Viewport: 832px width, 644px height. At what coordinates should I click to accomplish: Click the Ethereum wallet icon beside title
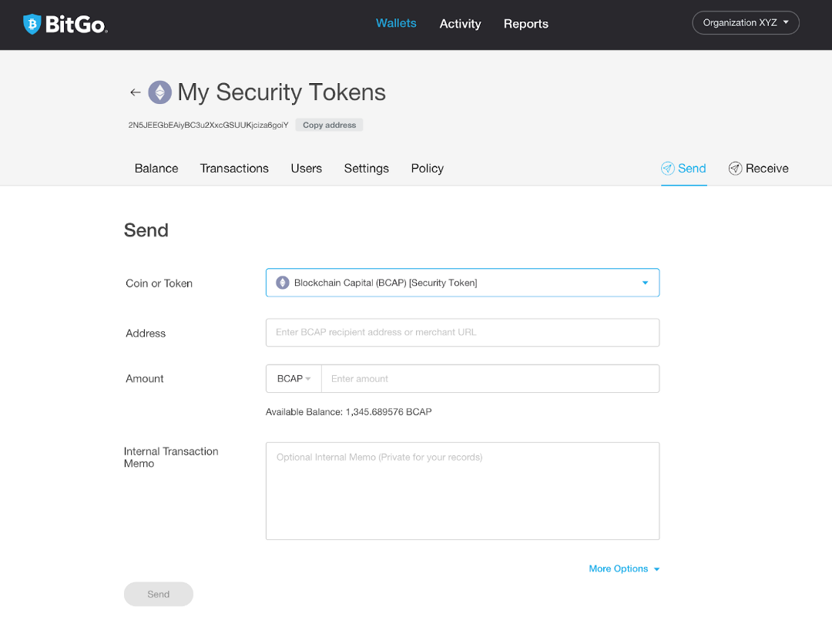159,92
